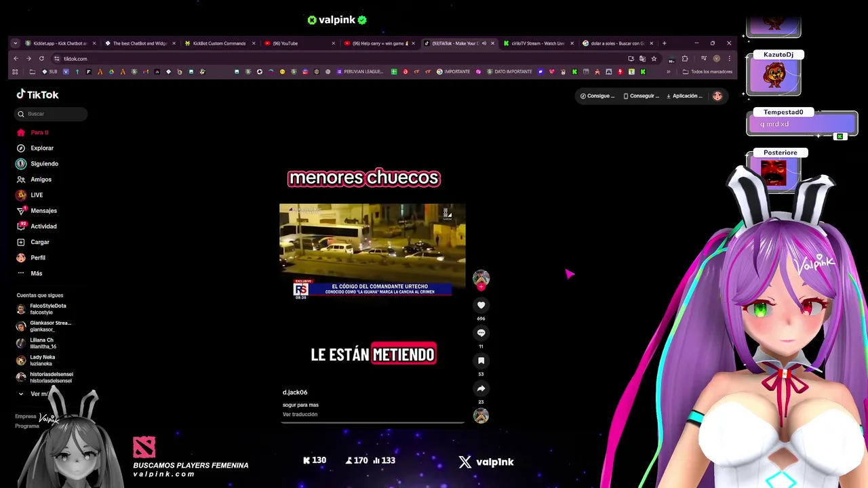Open LIVE section in sidebar
The image size is (868, 488).
(x=31, y=195)
